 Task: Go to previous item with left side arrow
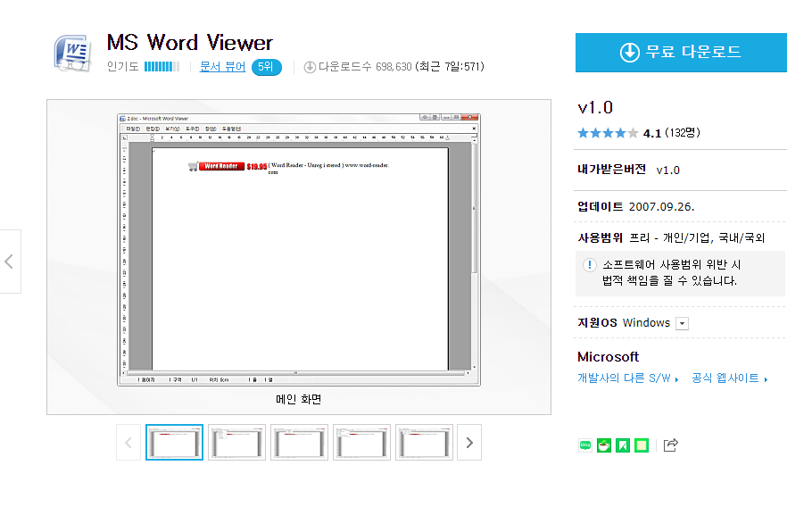9,262
